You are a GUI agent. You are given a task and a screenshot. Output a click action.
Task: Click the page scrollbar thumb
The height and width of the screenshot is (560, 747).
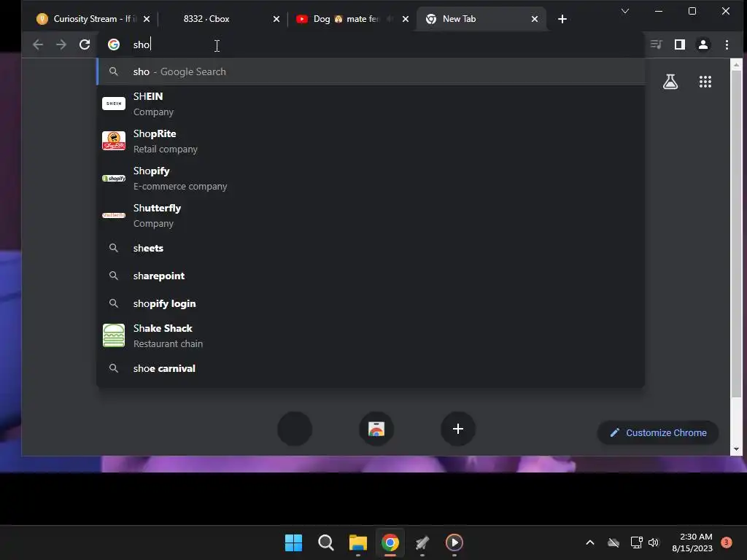(736, 233)
